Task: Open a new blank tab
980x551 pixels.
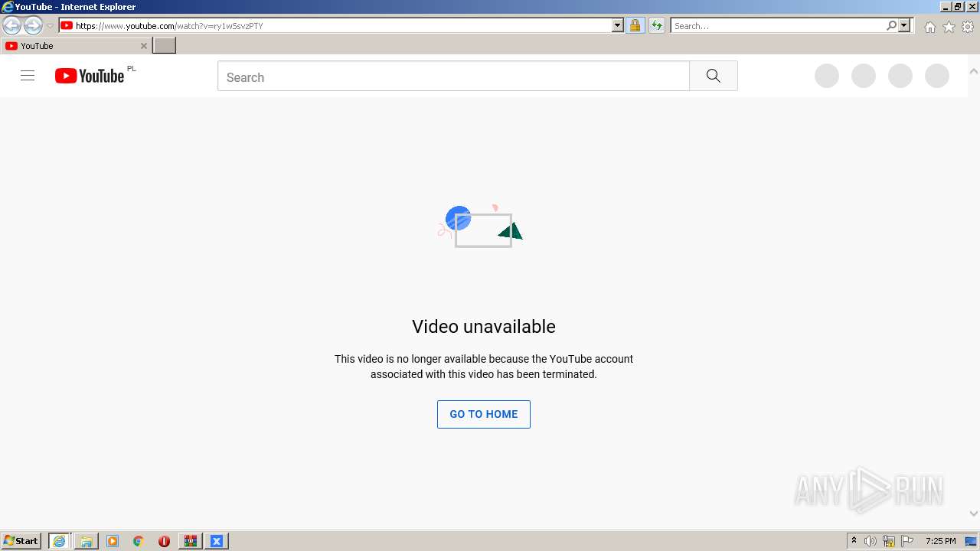Action: click(165, 46)
